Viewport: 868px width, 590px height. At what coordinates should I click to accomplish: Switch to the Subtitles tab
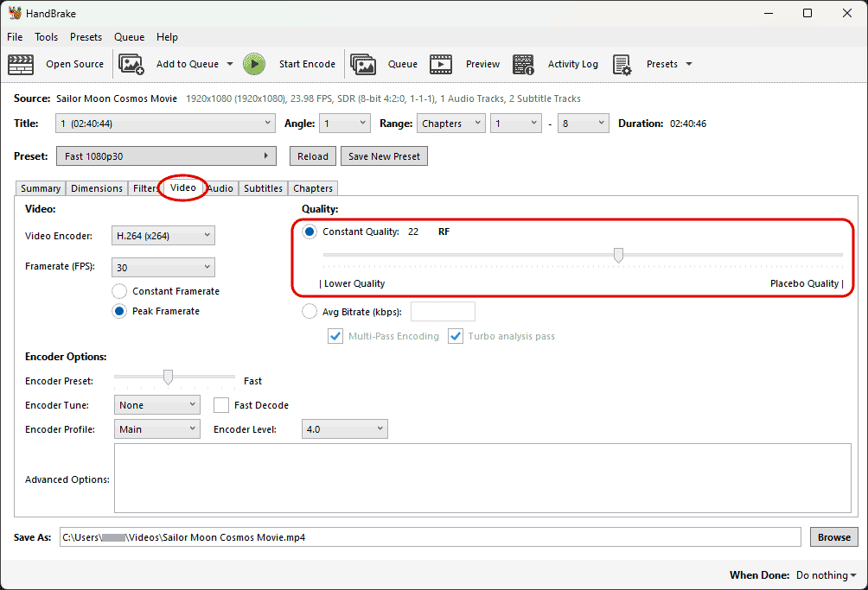tap(263, 188)
